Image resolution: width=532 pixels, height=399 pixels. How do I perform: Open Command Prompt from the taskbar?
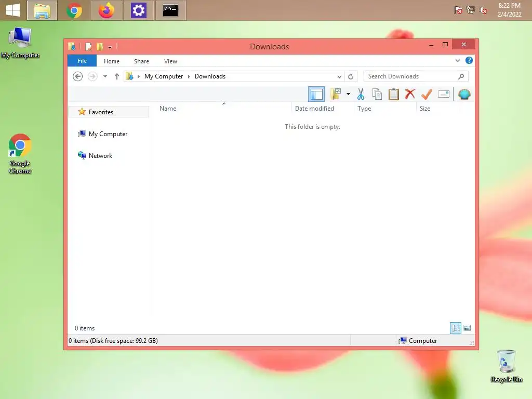click(x=170, y=10)
